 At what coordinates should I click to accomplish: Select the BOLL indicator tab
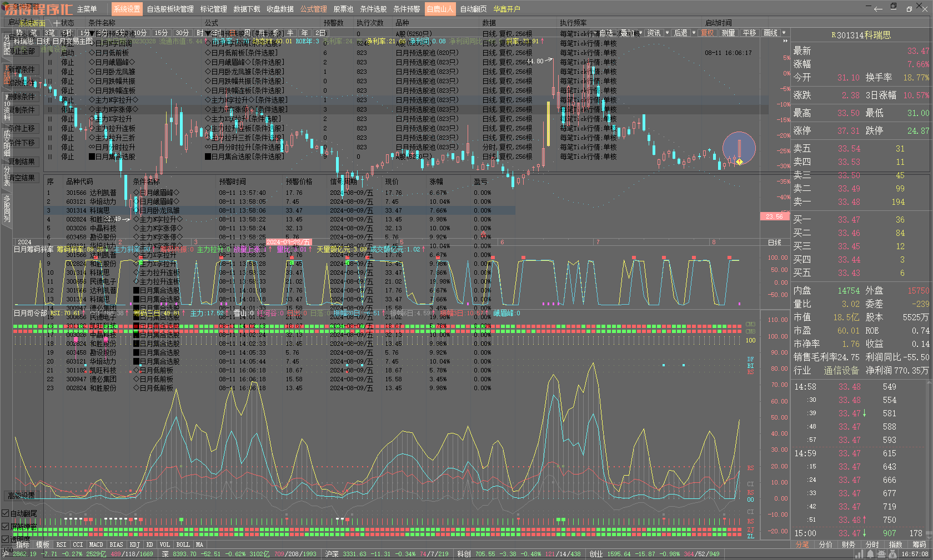183,544
